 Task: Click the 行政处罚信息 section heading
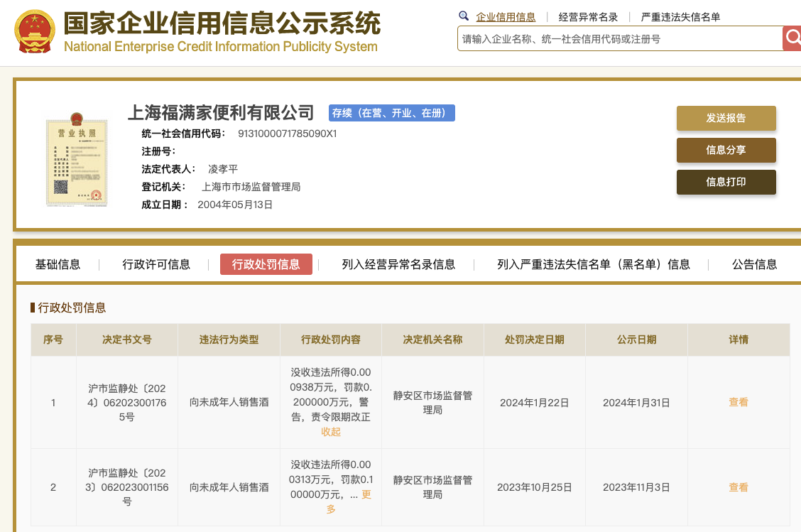pyautogui.click(x=72, y=308)
